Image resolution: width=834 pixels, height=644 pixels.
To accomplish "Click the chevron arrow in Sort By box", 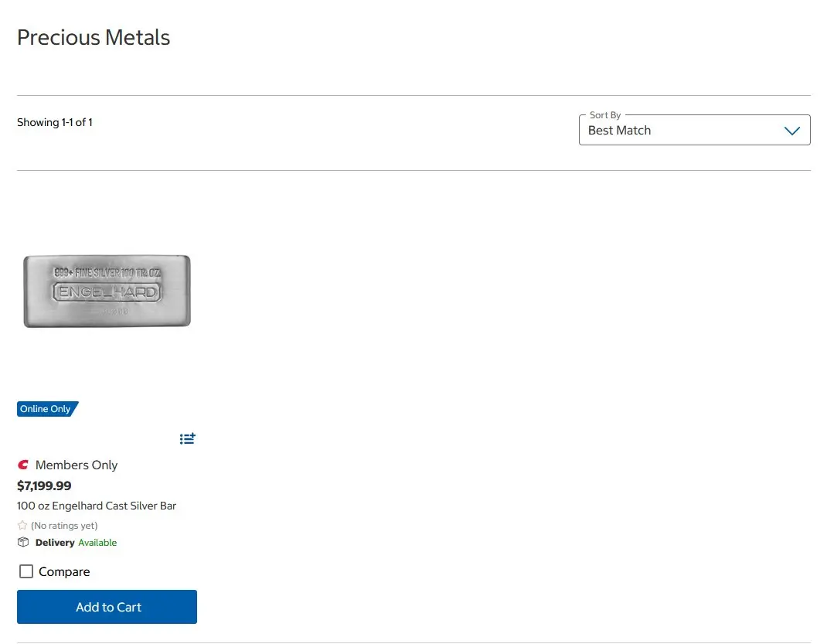I will [792, 131].
